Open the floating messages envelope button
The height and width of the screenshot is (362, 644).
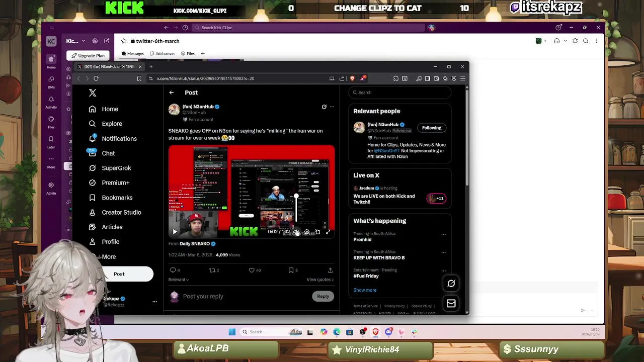point(451,304)
